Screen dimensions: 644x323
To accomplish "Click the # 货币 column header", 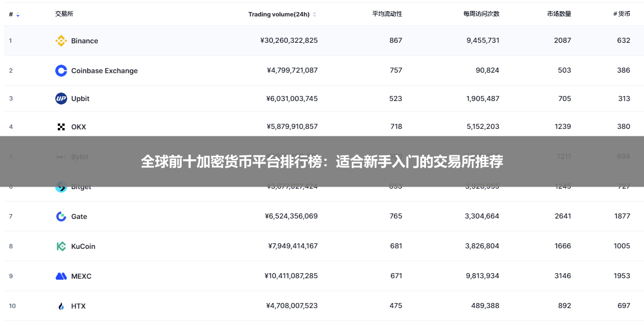I will [622, 14].
